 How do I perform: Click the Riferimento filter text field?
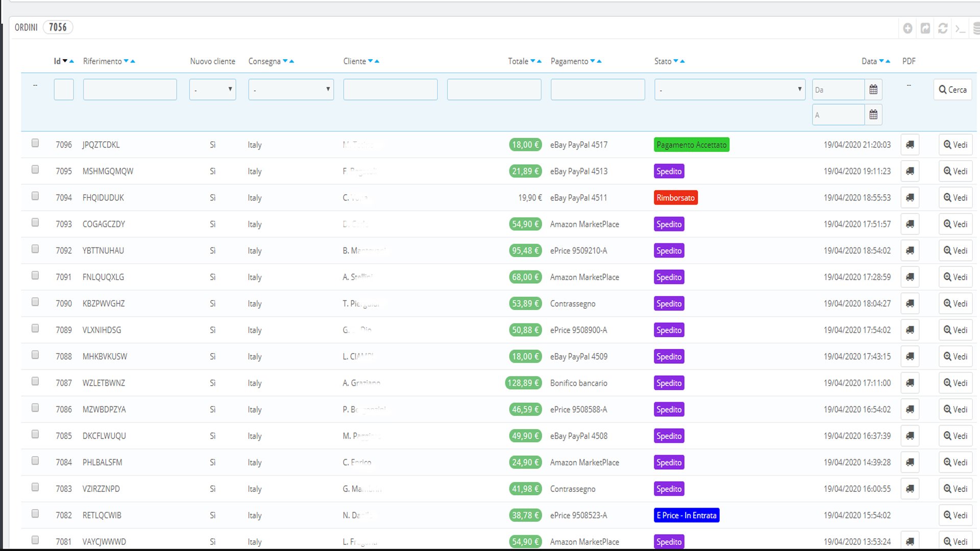click(130, 90)
